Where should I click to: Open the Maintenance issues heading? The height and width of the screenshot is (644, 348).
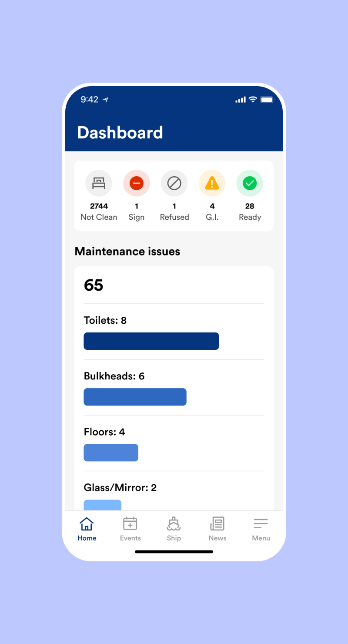pyautogui.click(x=127, y=252)
